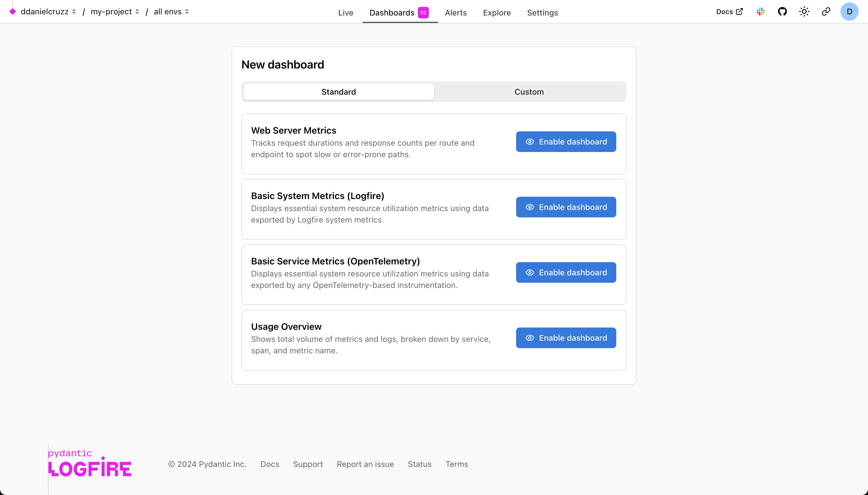The image size is (868, 495).
Task: Open the user avatar D menu
Action: coord(849,11)
